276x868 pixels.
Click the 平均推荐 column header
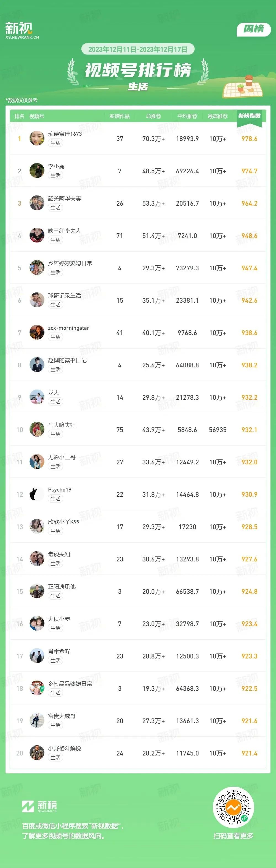click(x=187, y=116)
